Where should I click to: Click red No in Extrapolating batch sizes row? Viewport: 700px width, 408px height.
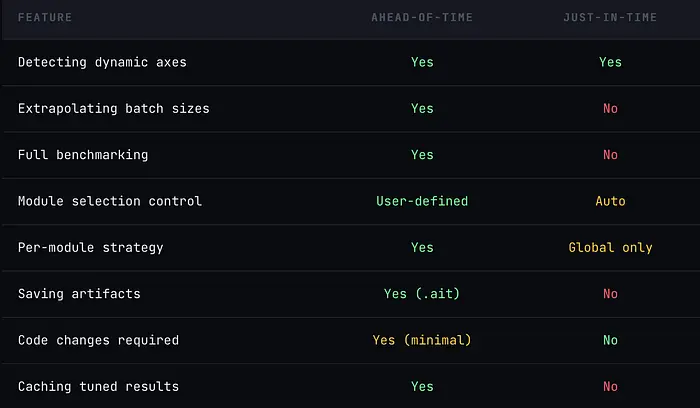pos(610,108)
